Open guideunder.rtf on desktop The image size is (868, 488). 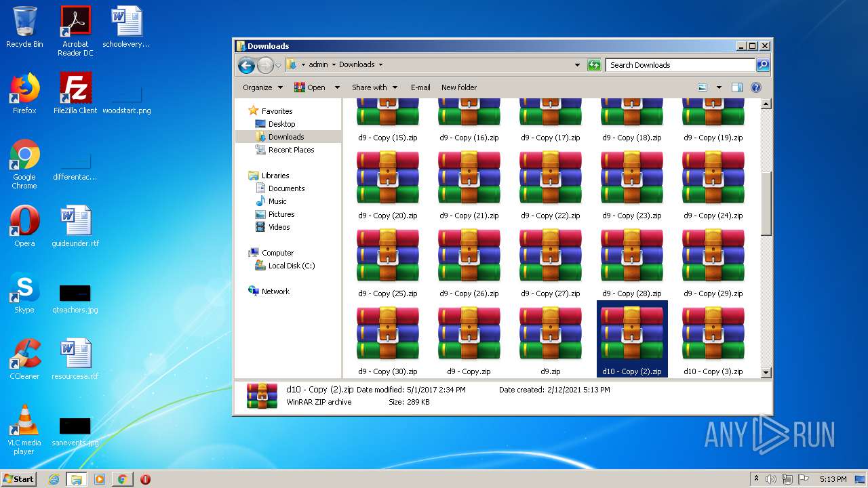click(x=75, y=226)
